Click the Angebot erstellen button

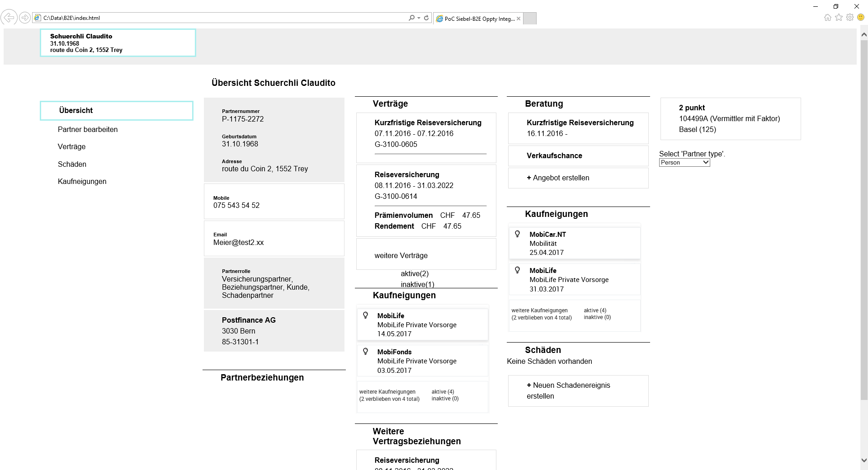click(578, 178)
